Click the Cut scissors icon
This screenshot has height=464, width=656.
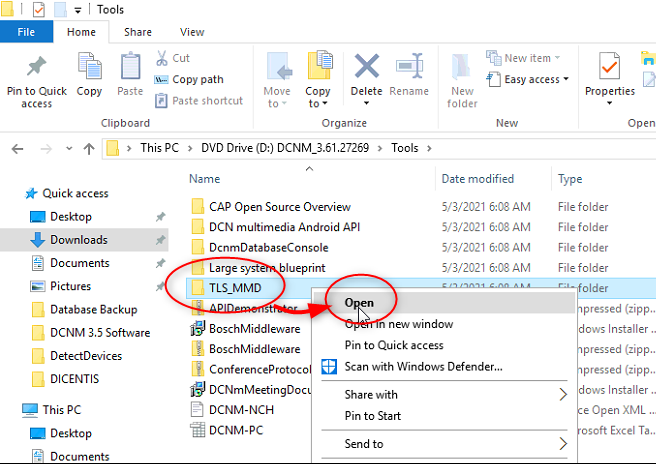pos(162,58)
